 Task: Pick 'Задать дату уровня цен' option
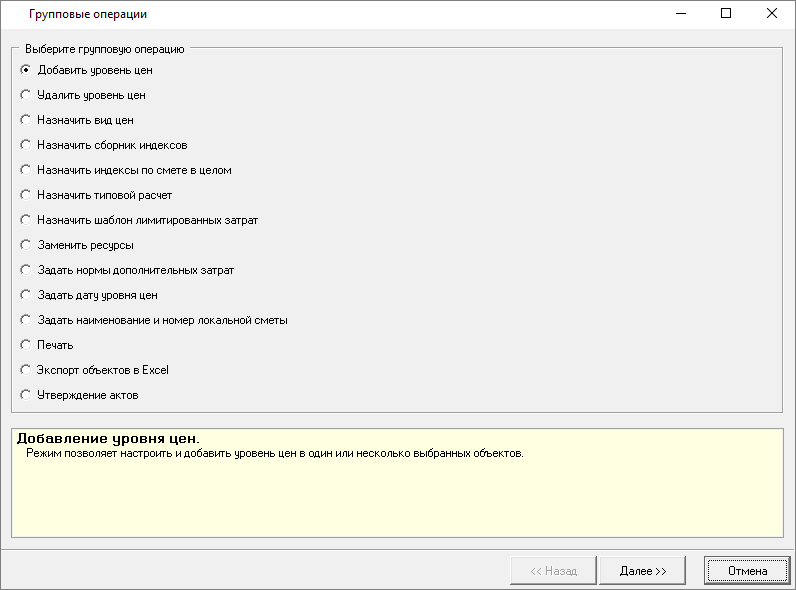coord(26,295)
